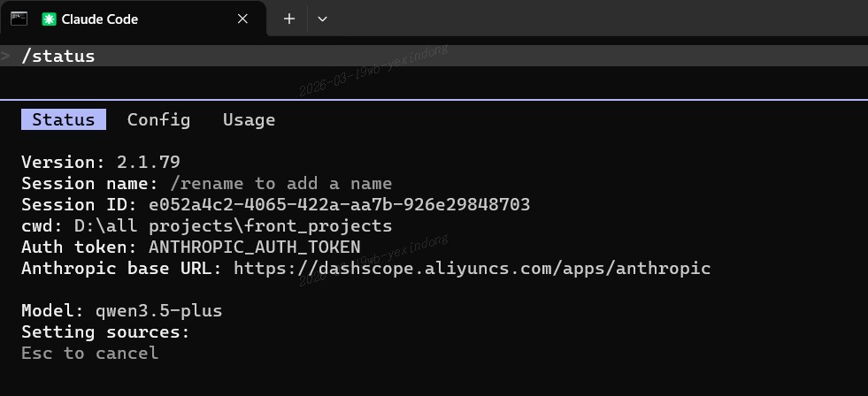Click the cwd path D:\all projects\front_projects
The image size is (868, 396).
233,225
